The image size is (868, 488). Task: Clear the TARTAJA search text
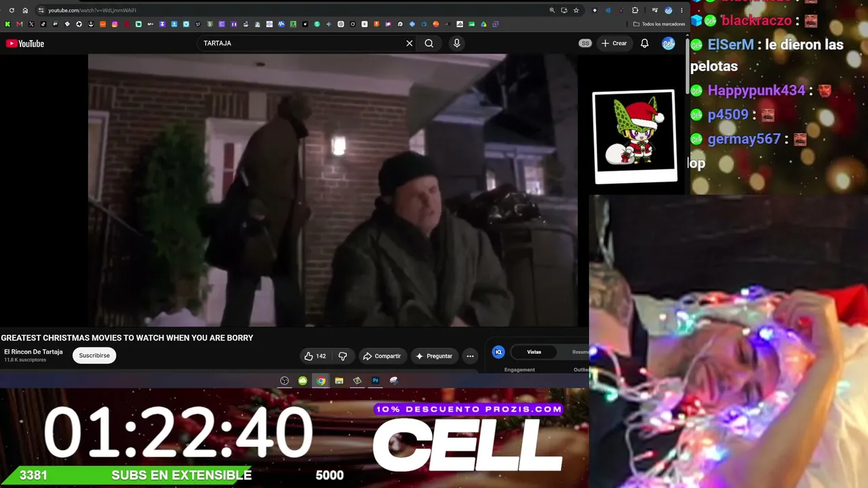[x=410, y=43]
